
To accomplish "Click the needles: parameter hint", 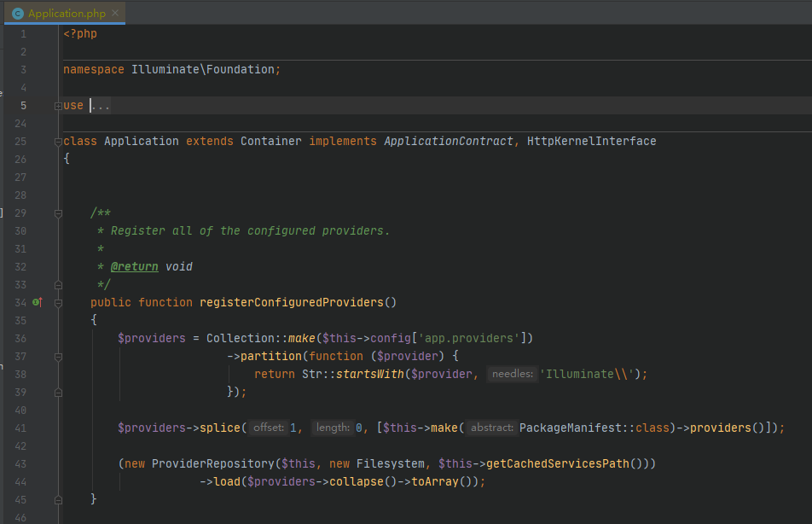I will [512, 374].
